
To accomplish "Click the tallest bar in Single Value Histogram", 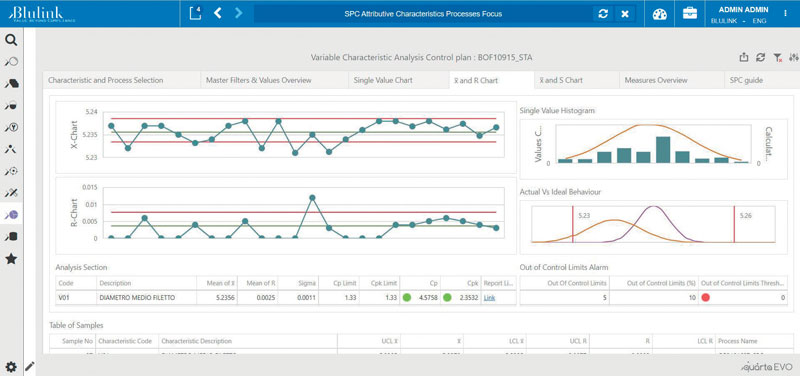I will pos(663,149).
